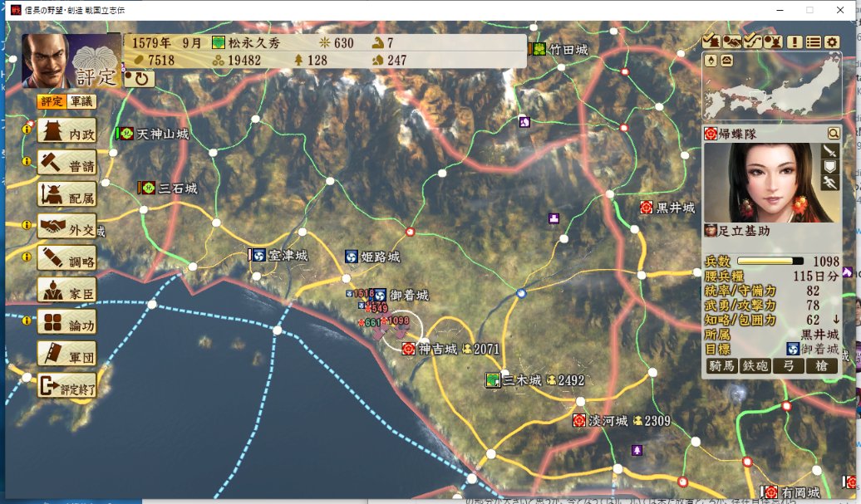Select the 弓 button
Viewport: 861px width, 504px height.
pyautogui.click(x=789, y=366)
